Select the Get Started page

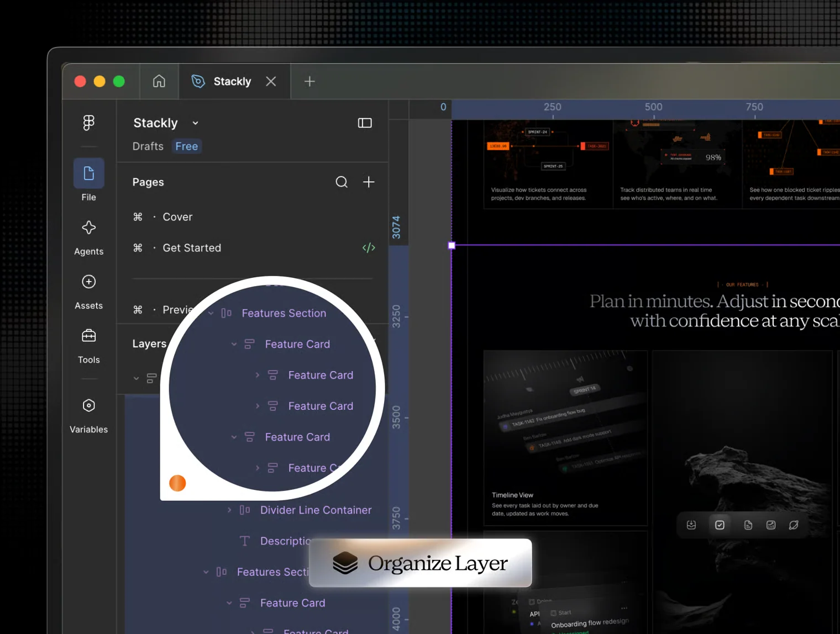point(192,248)
